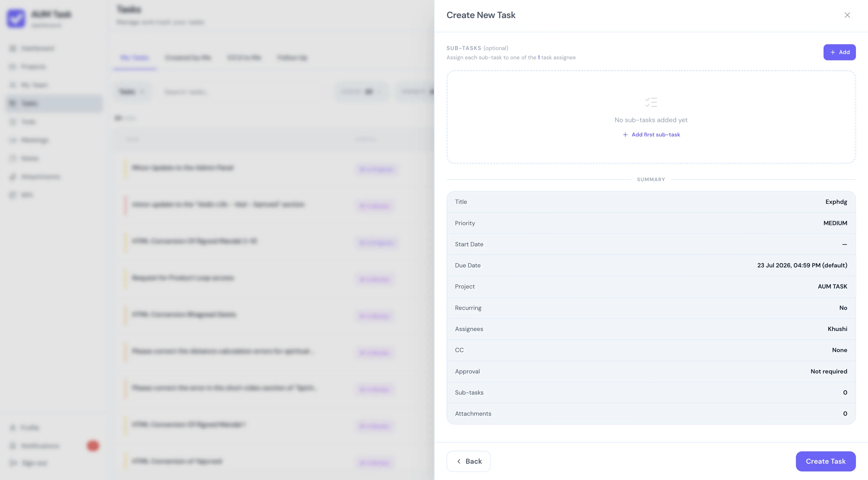Screen dimensions: 868x480
Task: Click the 'Priority' row label
Action: 465,223
